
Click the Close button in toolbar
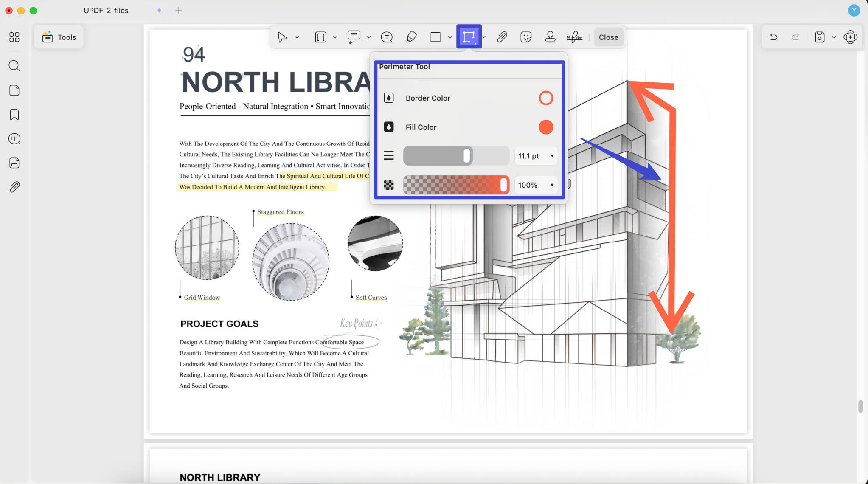[608, 37]
